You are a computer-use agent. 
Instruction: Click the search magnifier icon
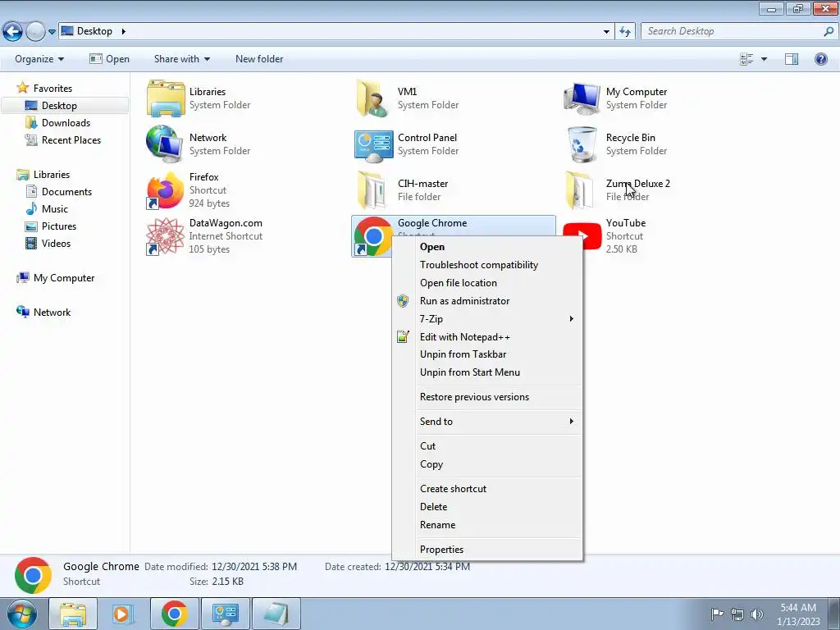point(829,32)
